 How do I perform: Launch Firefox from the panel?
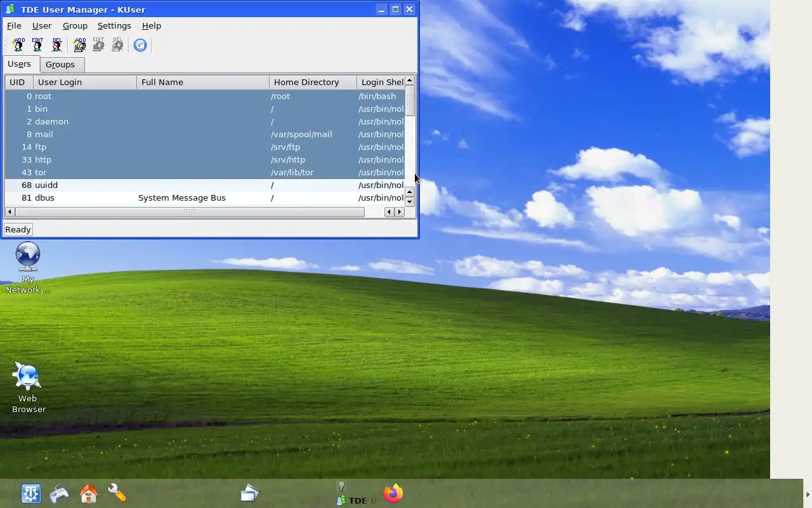pyautogui.click(x=393, y=493)
